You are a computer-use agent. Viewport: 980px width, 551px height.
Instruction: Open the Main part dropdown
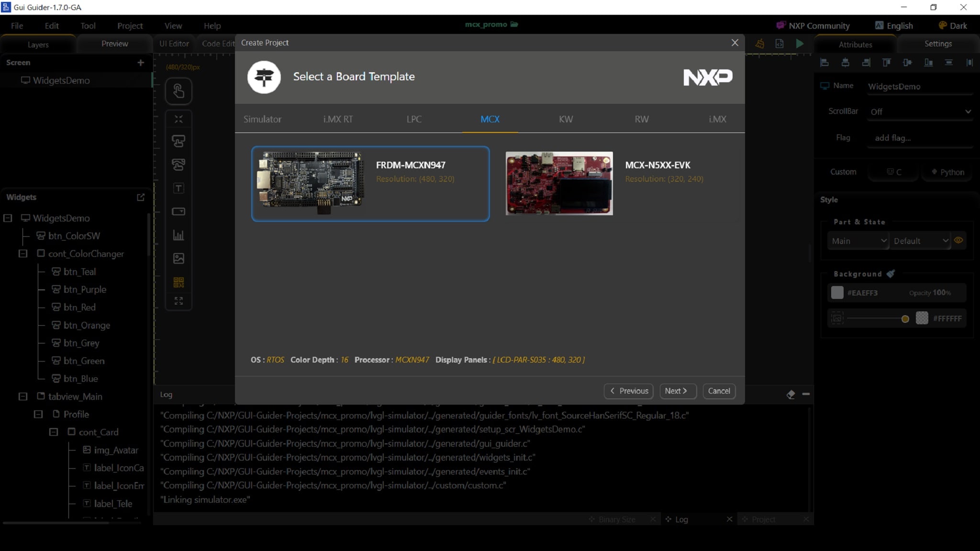tap(858, 241)
